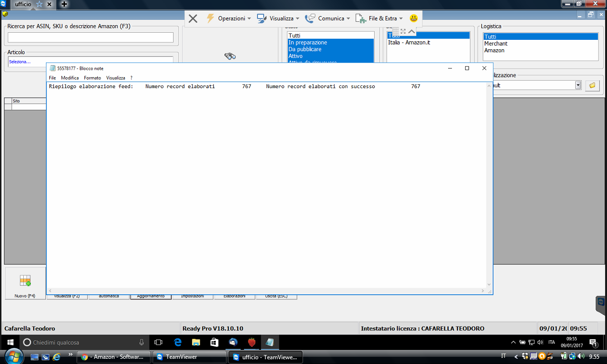Open the visualization combo box arrow
Screen dimensions: 607x364
point(578,85)
